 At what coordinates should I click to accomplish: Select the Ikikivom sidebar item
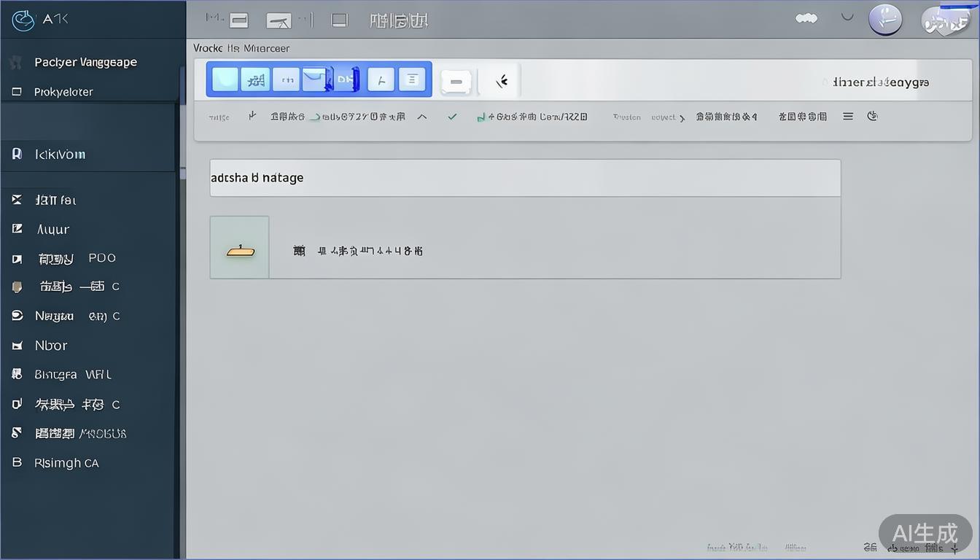pos(60,155)
